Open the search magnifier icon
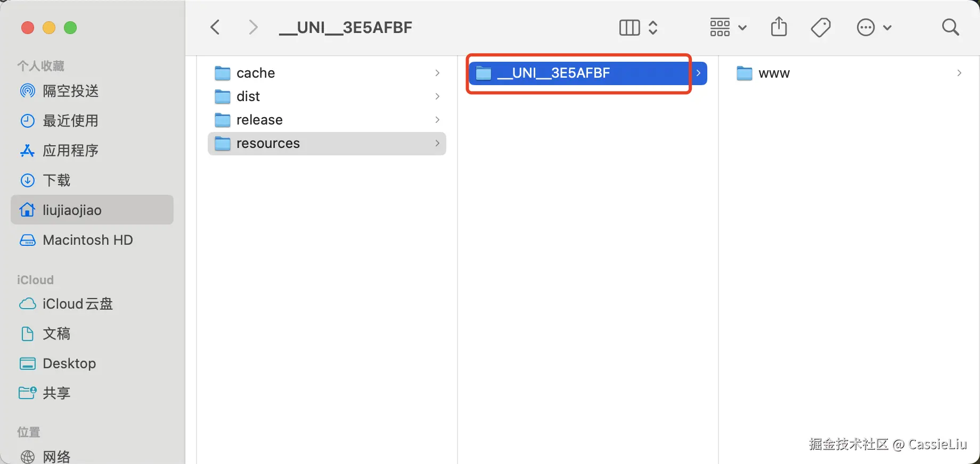 (950, 27)
